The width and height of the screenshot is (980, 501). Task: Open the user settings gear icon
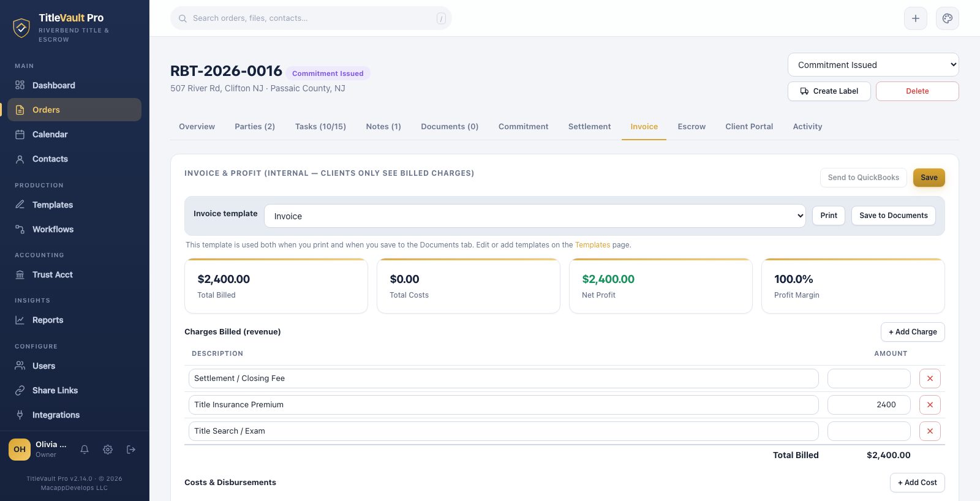(x=108, y=450)
